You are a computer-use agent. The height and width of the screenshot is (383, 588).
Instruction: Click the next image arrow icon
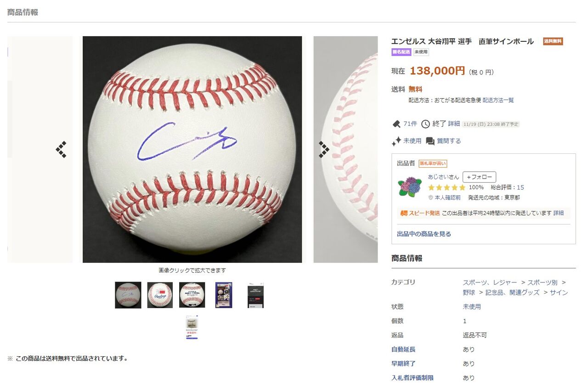coord(324,150)
